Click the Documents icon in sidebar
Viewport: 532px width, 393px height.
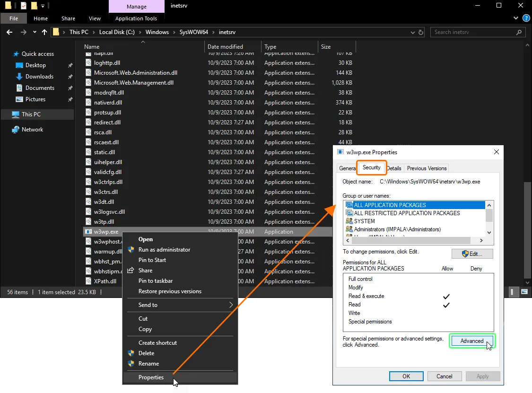click(x=20, y=88)
